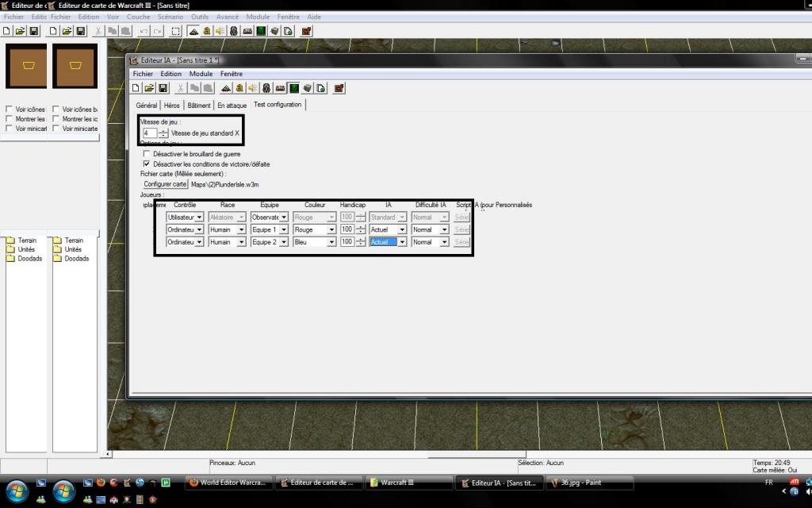
Task: Expand the Bleu color dropdown
Action: pyautogui.click(x=314, y=242)
